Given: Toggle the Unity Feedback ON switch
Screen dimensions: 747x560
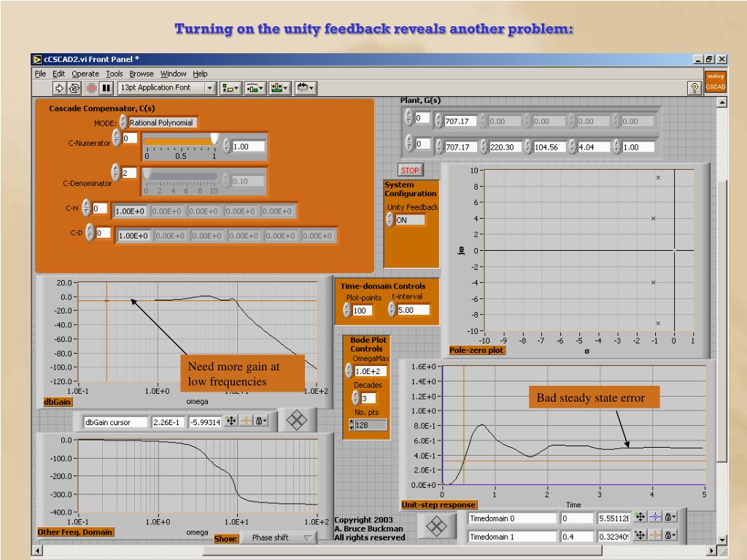Looking at the screenshot, I should pos(410,220).
